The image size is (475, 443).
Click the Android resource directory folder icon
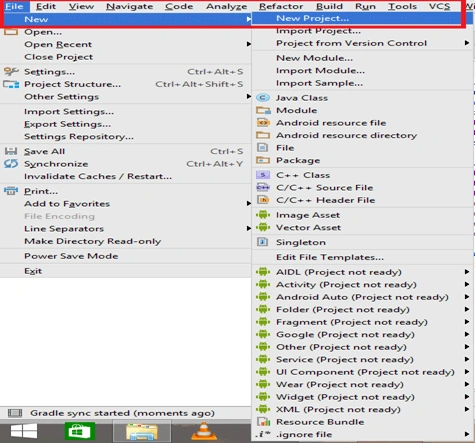click(263, 135)
